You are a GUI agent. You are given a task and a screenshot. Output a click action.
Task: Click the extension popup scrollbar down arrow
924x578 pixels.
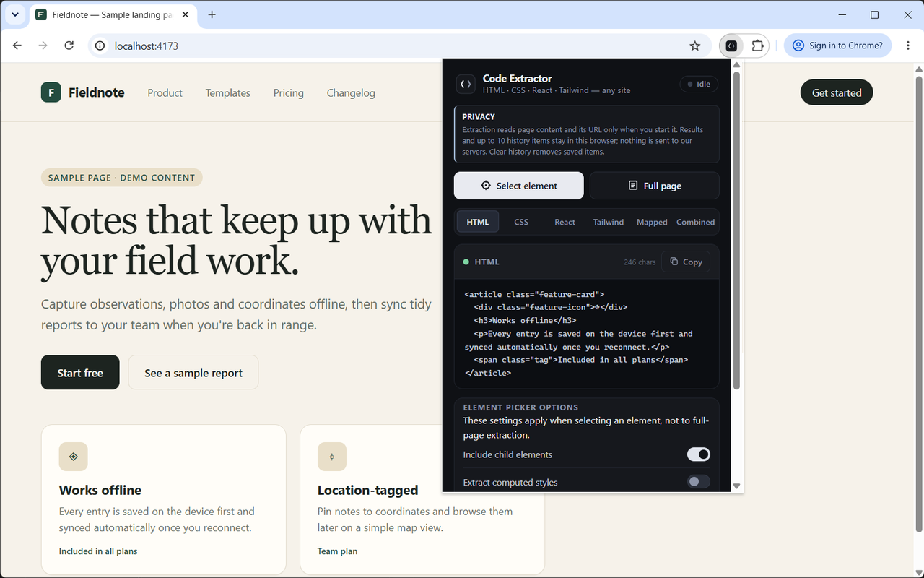click(x=737, y=486)
